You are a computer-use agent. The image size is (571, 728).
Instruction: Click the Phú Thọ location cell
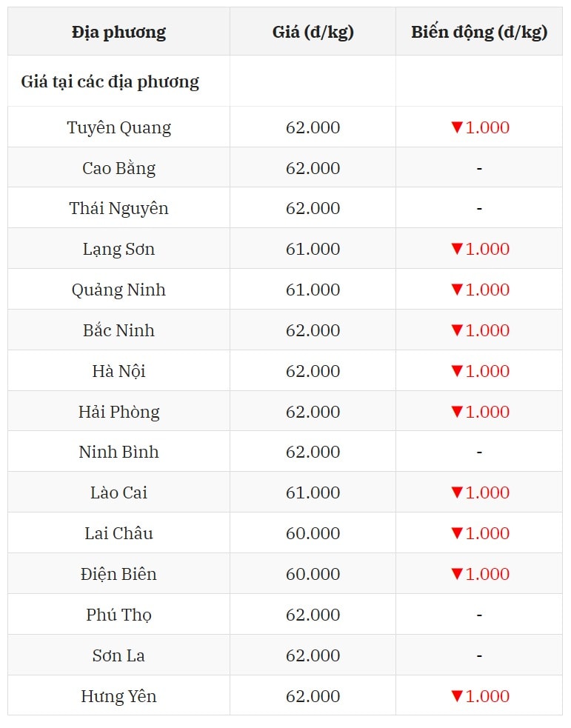pyautogui.click(x=118, y=614)
